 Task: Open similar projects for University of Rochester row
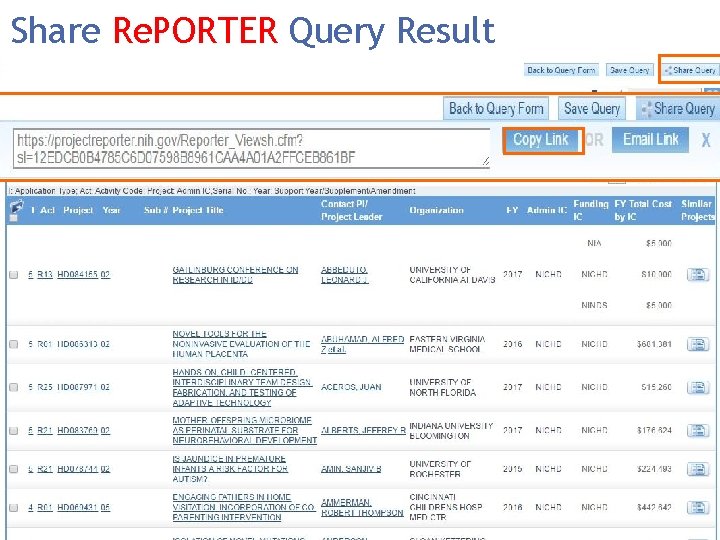698,469
